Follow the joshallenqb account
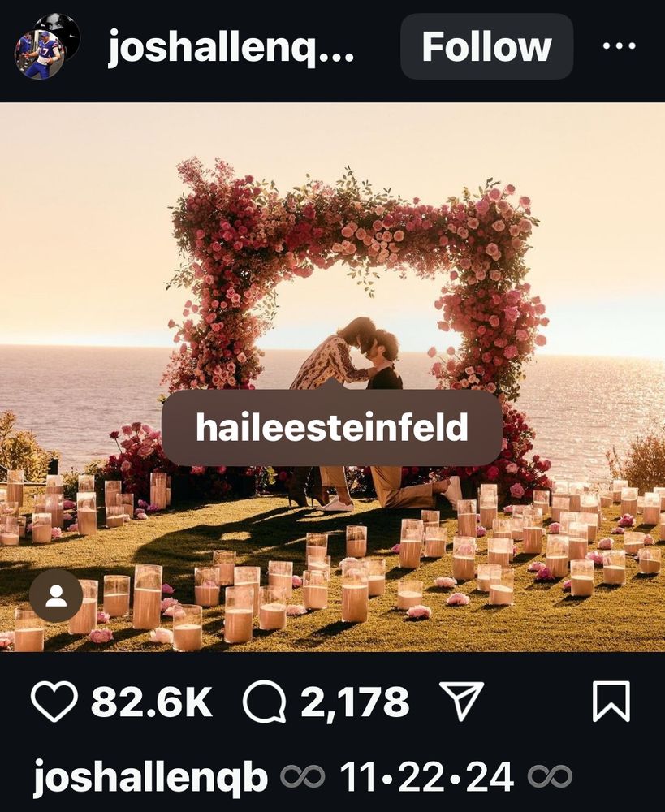Image resolution: width=665 pixels, height=812 pixels. [487, 46]
